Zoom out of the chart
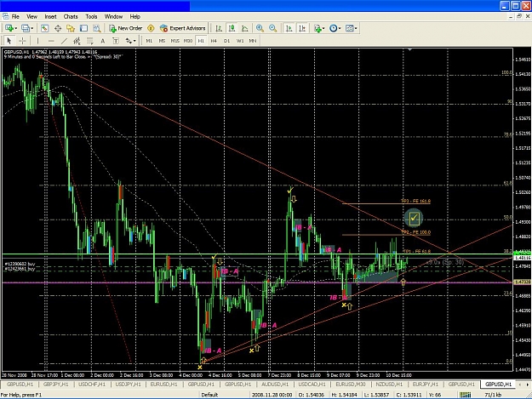 point(272,28)
